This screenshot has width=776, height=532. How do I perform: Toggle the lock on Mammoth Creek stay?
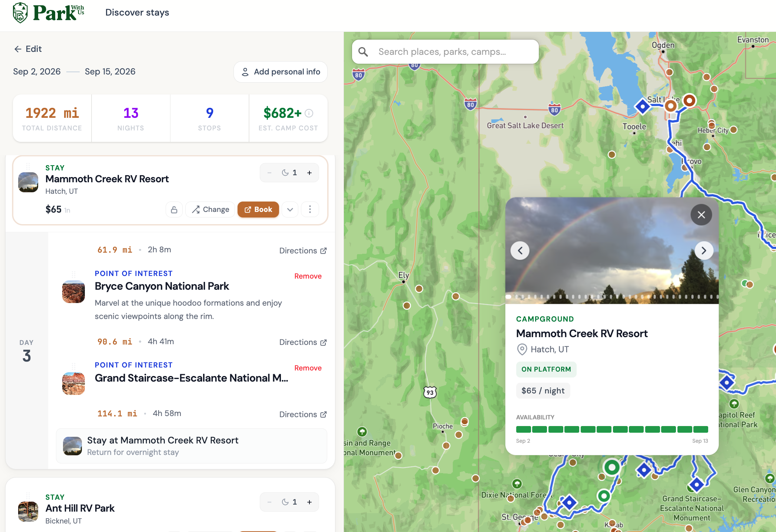point(174,210)
